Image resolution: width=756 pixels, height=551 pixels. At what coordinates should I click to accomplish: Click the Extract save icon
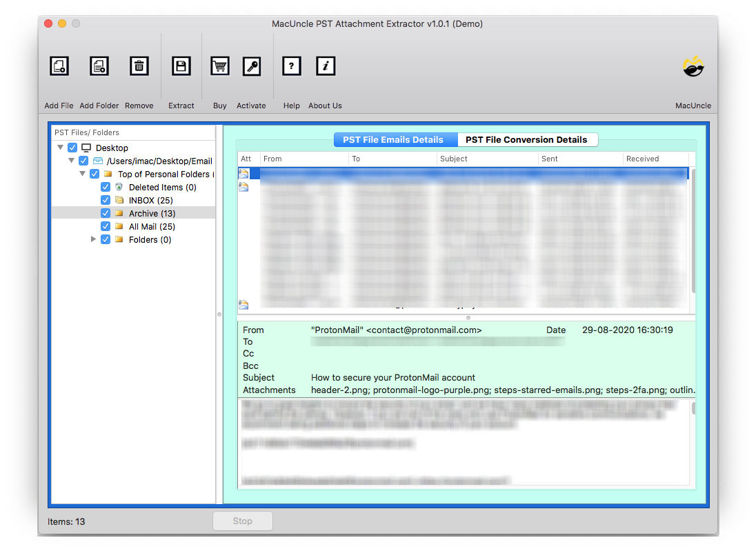181,66
